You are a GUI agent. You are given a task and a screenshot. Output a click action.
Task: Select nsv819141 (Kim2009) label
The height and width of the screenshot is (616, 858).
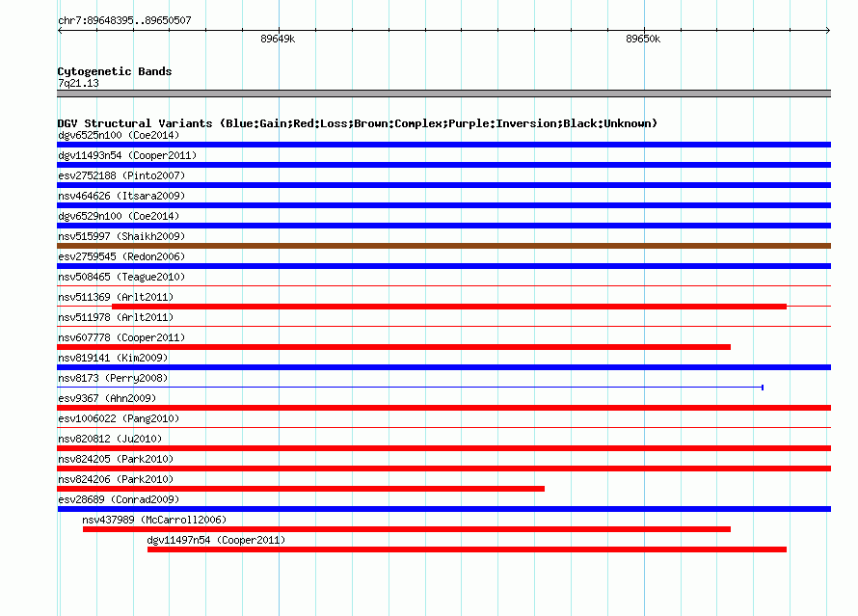[113, 358]
